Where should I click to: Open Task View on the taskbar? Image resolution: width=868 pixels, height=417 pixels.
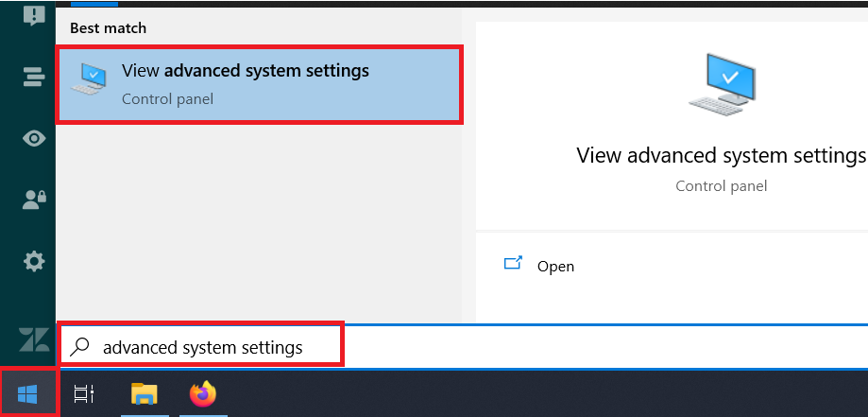[x=84, y=393]
